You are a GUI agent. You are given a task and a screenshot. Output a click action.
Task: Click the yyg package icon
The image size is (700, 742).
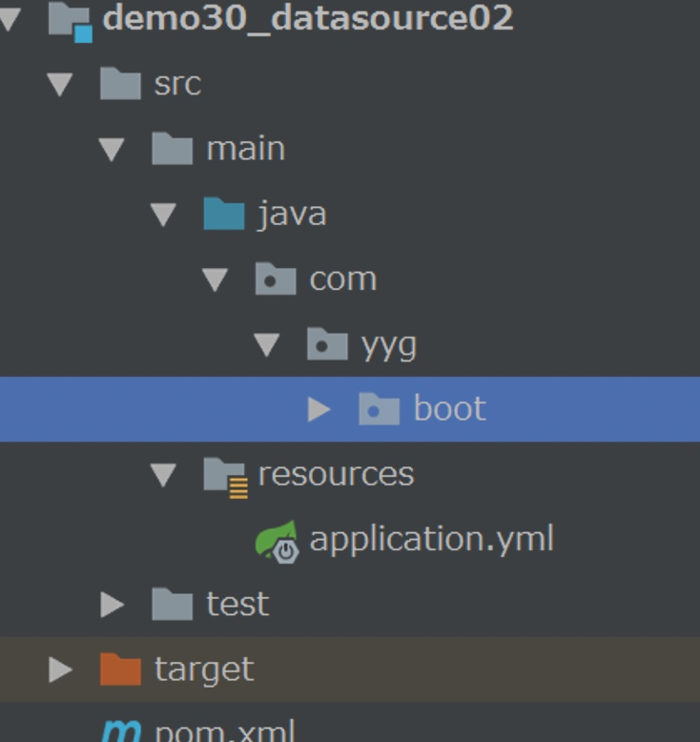coord(327,344)
